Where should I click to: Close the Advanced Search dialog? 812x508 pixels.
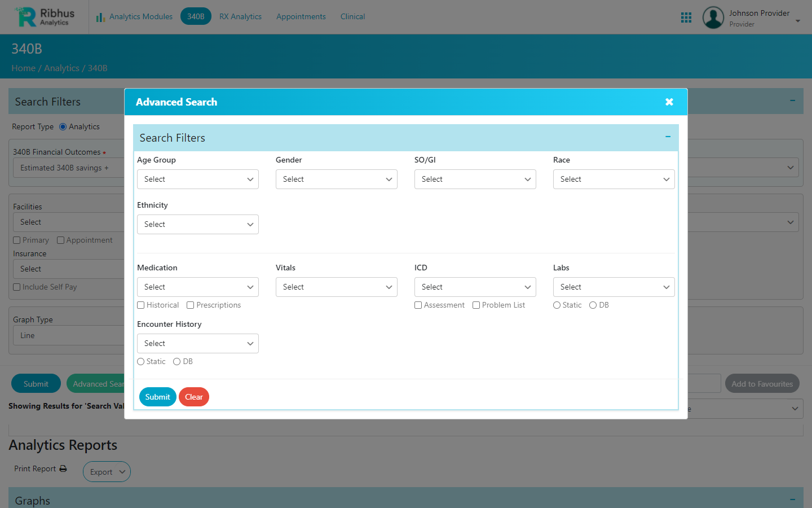point(669,102)
